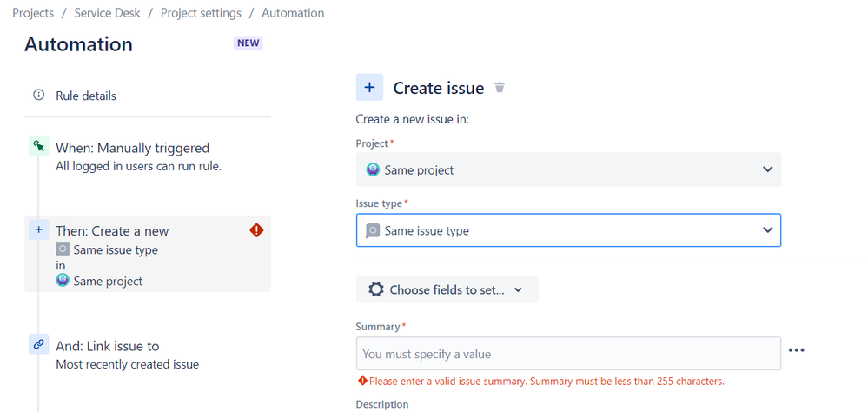The image size is (868, 412).
Task: Open the Issue type dropdown showing Same issue type
Action: [568, 229]
